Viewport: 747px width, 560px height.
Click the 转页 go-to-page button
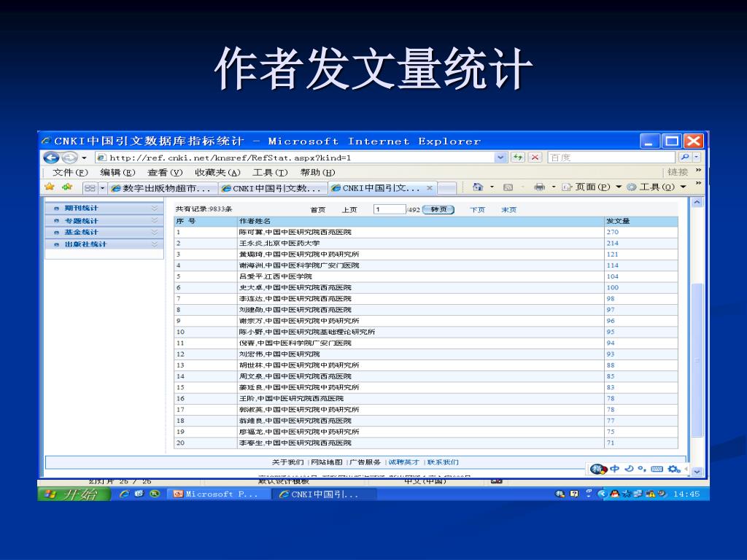point(438,209)
